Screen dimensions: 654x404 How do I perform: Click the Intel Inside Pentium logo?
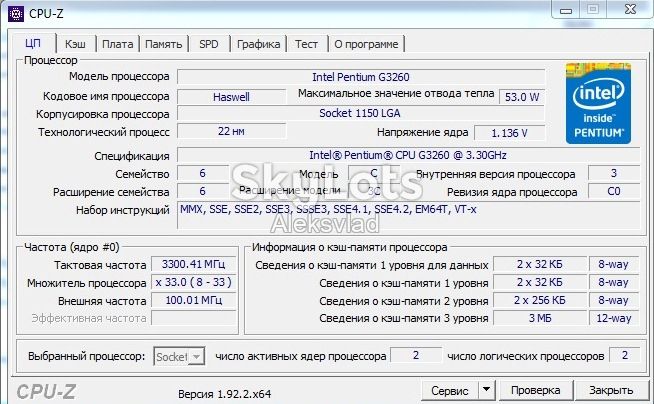pos(598,103)
